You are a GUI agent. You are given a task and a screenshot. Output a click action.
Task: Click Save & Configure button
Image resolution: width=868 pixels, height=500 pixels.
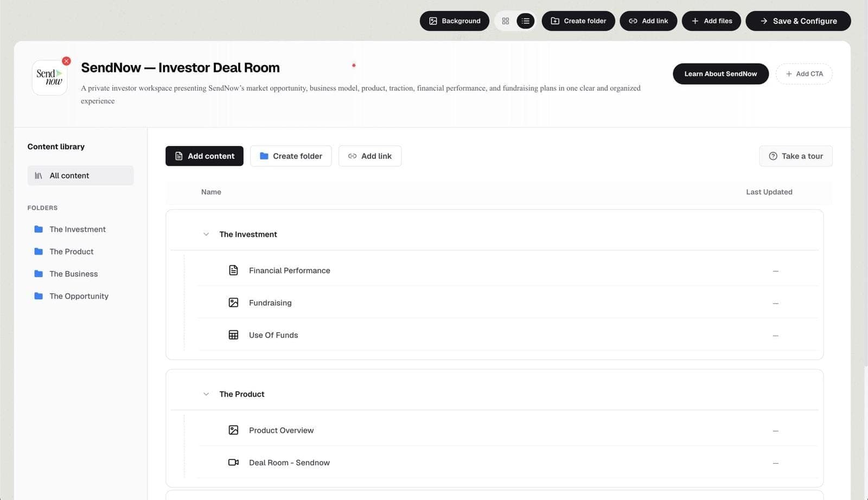click(798, 21)
